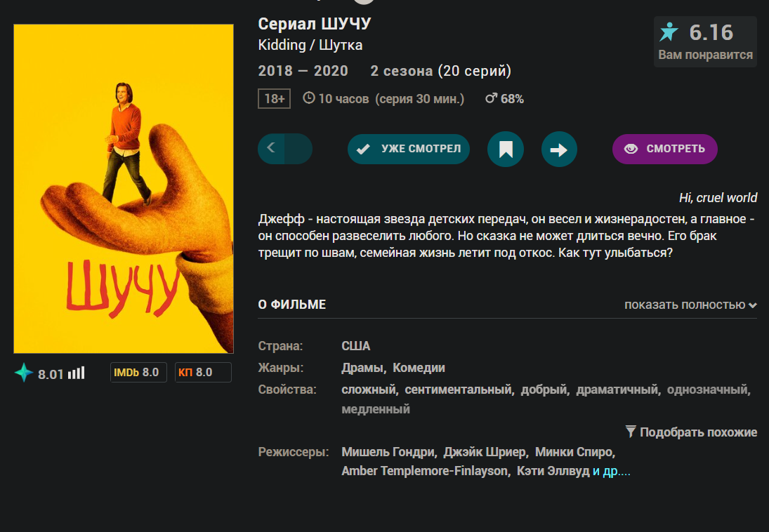Click the right arrow next button

[559, 149]
